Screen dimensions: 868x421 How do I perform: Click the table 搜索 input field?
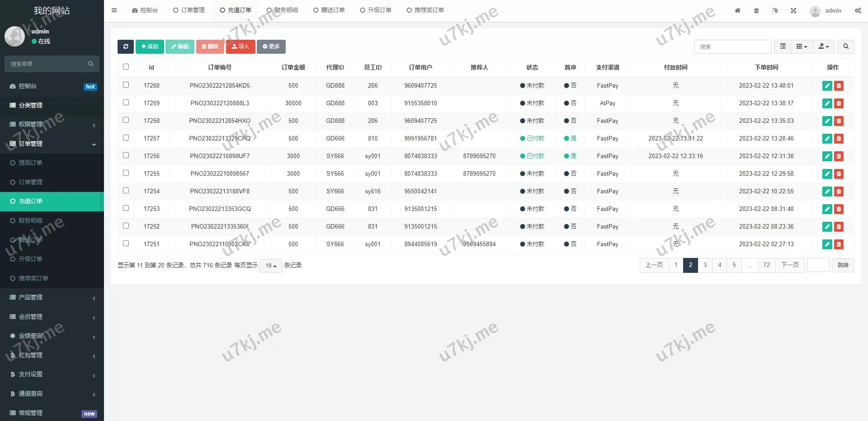coord(732,47)
